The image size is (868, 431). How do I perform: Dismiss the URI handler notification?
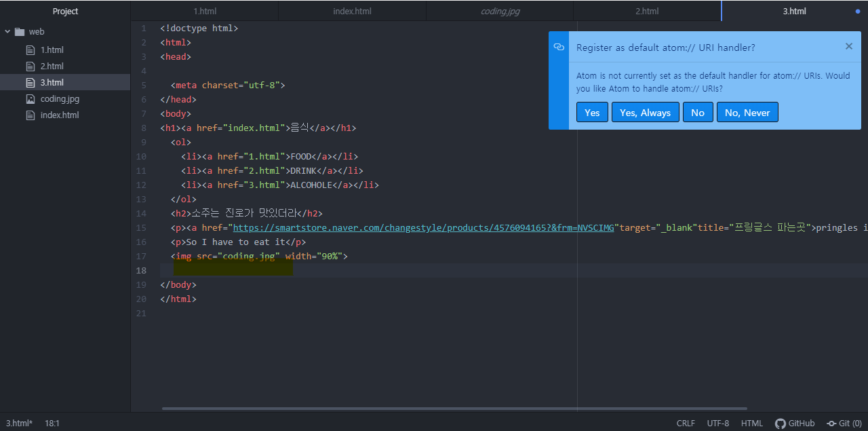849,47
